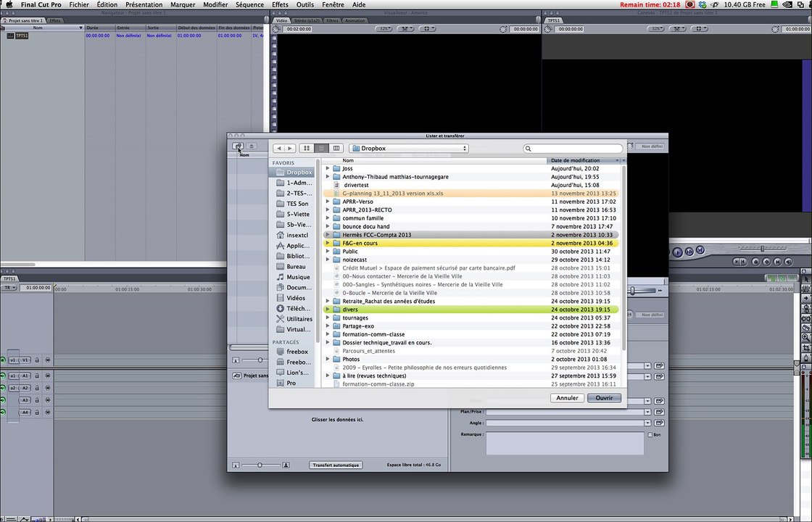
Task: Click the Annuler button
Action: pos(567,398)
